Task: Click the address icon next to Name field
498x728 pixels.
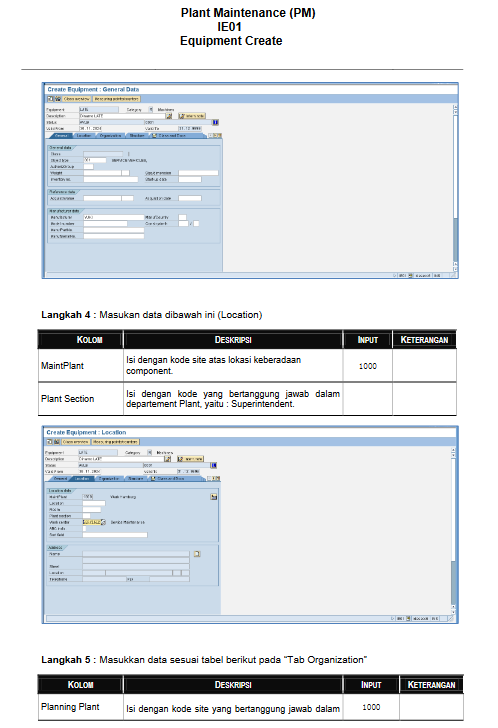Action: [197, 554]
